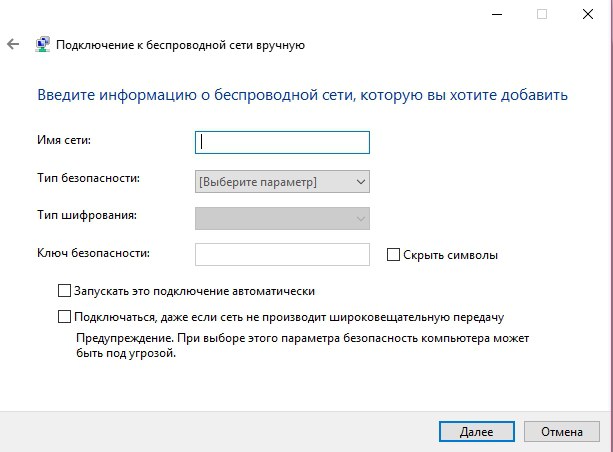Screen dimensions: 613x452
Task: Click the Скрыть символы label text
Action: [x=450, y=255]
